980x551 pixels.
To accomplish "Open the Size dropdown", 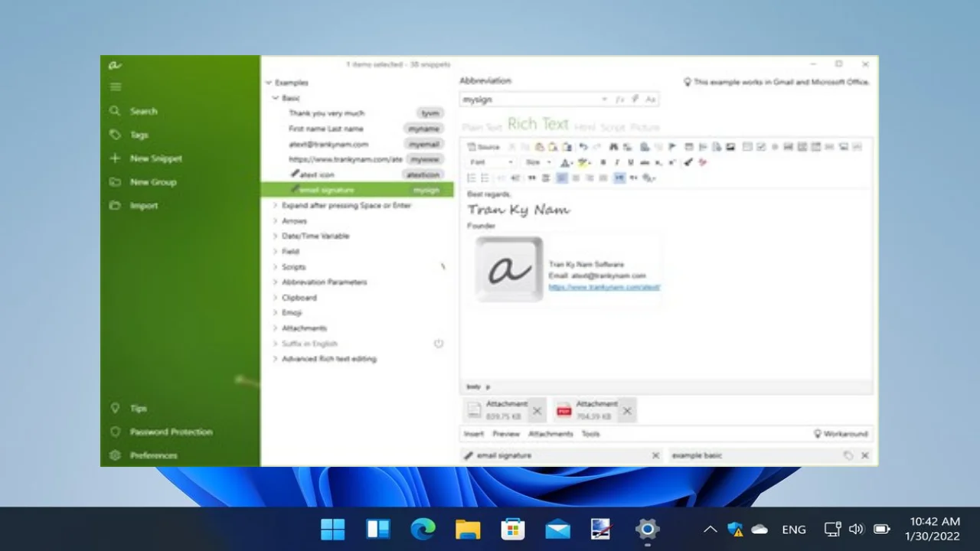I will 538,162.
